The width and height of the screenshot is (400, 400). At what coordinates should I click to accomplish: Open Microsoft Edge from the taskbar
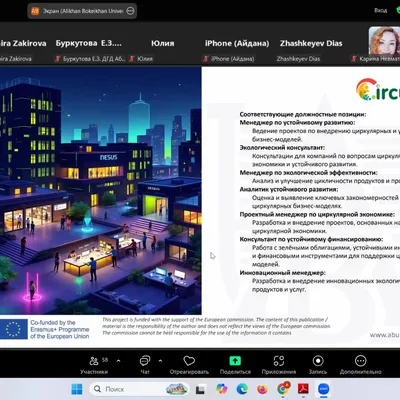tap(242, 389)
